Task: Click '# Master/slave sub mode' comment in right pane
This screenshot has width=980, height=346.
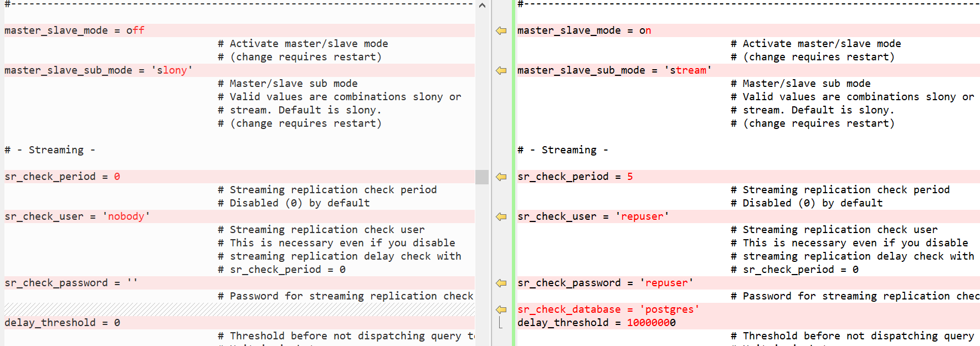Action: click(x=801, y=84)
